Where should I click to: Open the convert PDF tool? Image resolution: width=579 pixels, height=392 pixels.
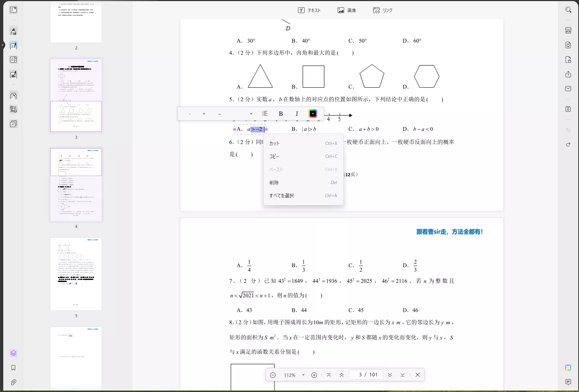point(568,45)
